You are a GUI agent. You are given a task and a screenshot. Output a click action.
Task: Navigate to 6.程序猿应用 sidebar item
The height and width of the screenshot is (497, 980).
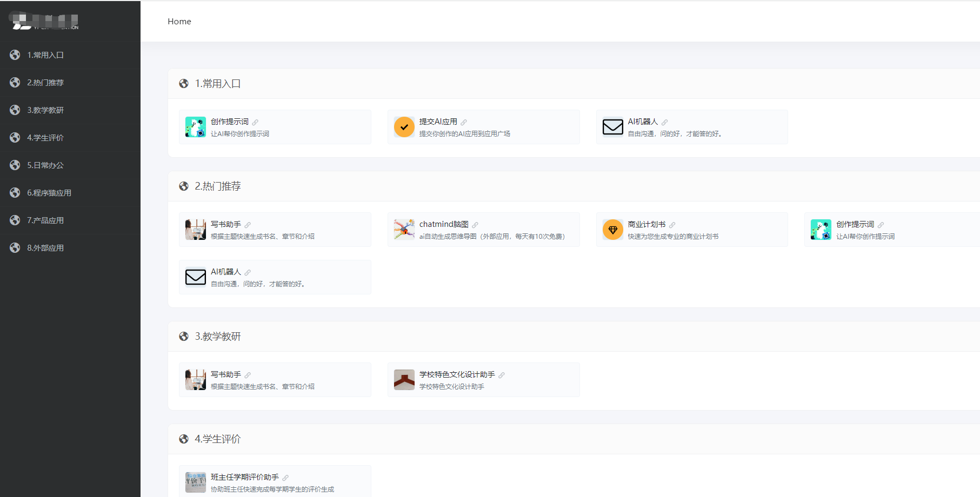pos(49,193)
